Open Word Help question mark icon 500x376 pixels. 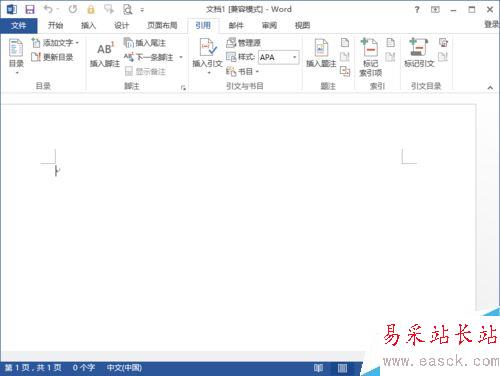pos(417,10)
